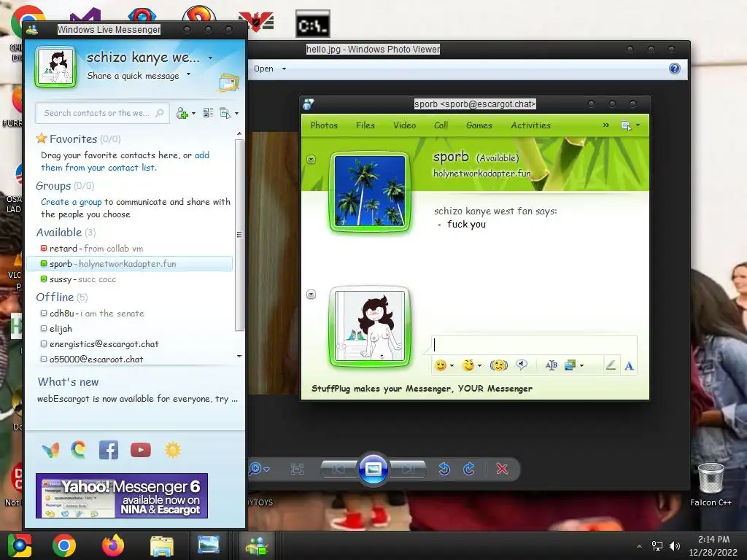Send a nudge to sporb

499,365
